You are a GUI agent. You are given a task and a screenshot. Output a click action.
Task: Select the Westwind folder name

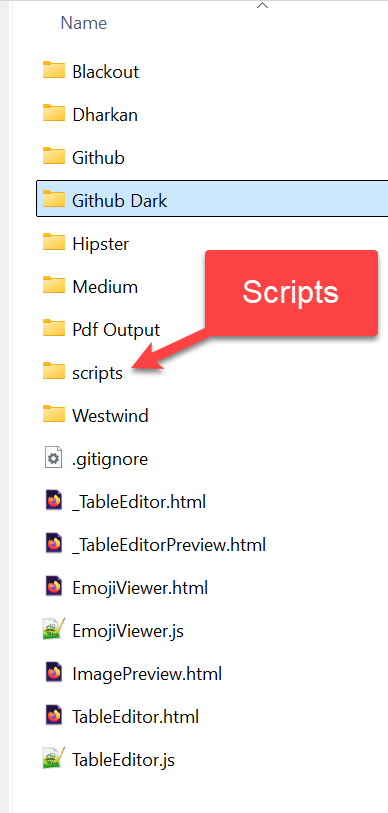click(110, 416)
